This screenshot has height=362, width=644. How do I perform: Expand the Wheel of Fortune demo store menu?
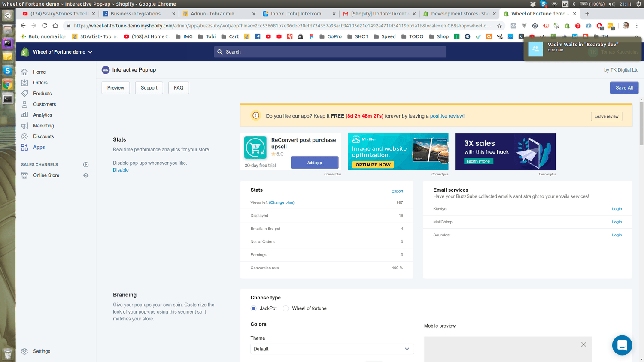[63, 52]
